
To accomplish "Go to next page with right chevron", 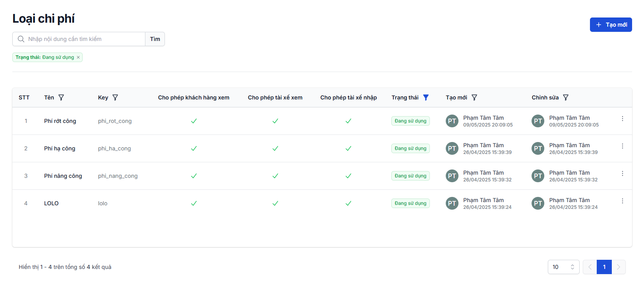I will tap(619, 267).
